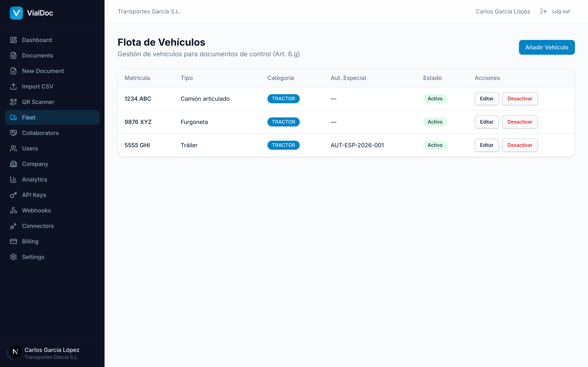Open the QR Scanner icon in sidebar
This screenshot has height=367, width=588.
(13, 102)
